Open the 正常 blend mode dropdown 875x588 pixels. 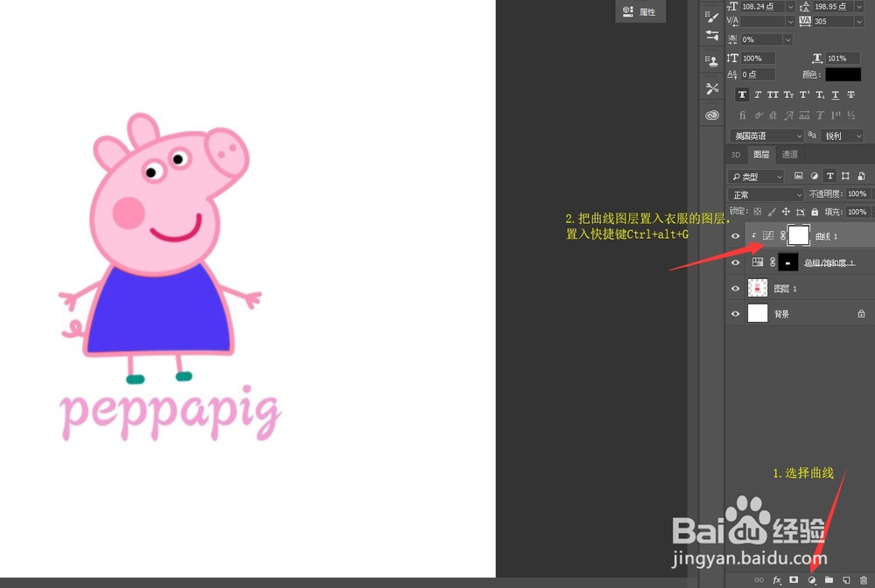coord(766,195)
